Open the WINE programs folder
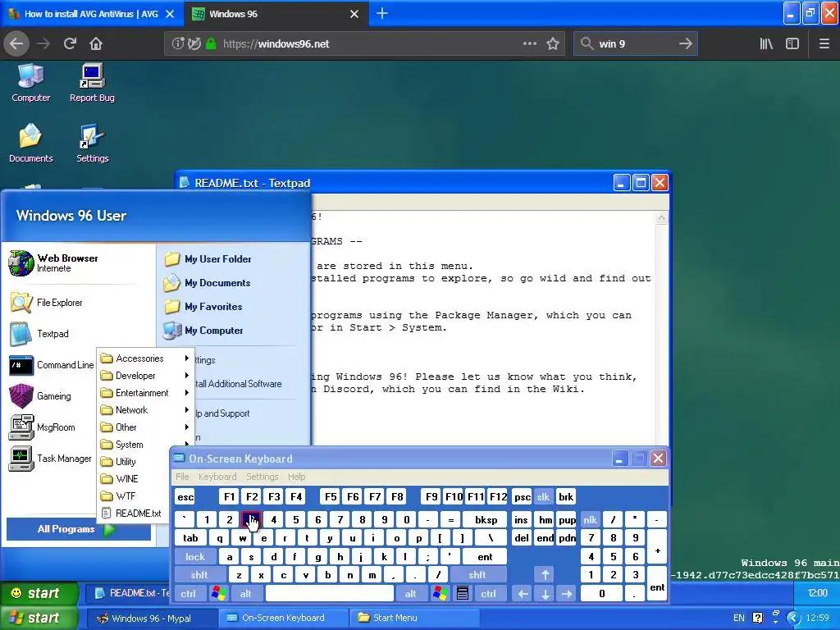Viewport: 840px width, 630px height. point(127,479)
